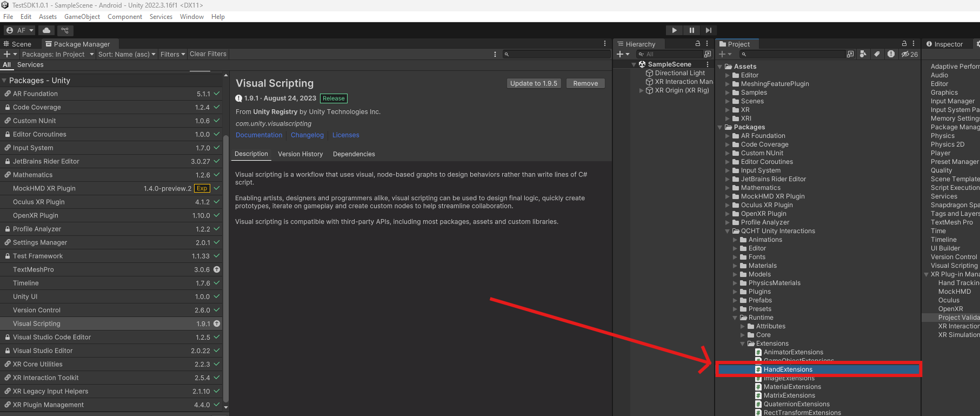Open the SampleScene options three-dot menu

tap(707, 64)
